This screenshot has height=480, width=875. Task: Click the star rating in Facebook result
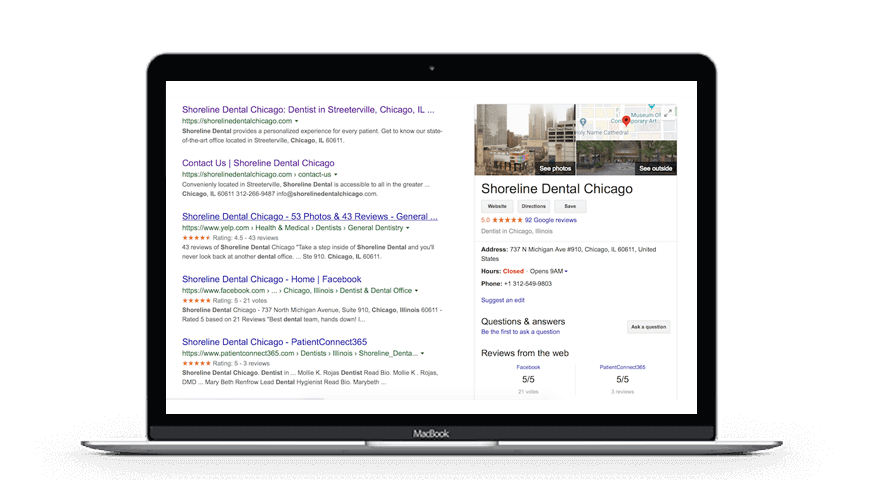196,300
